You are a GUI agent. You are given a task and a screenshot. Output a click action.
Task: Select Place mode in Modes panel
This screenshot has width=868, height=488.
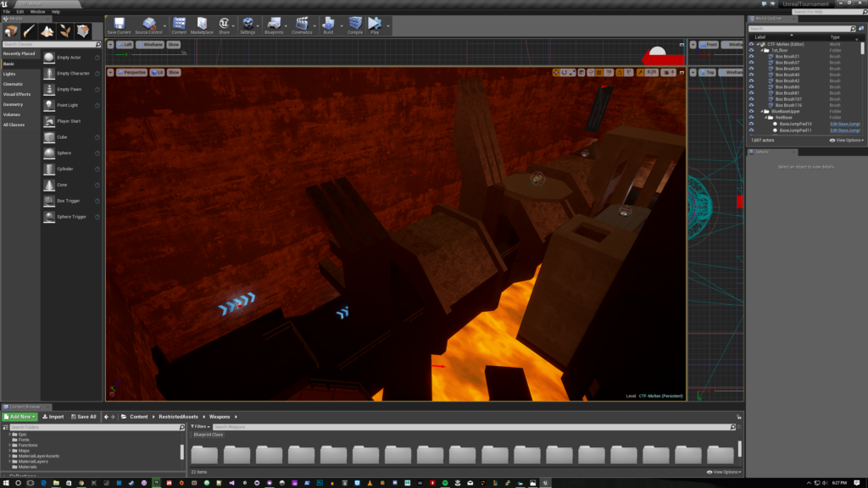pyautogui.click(x=11, y=31)
